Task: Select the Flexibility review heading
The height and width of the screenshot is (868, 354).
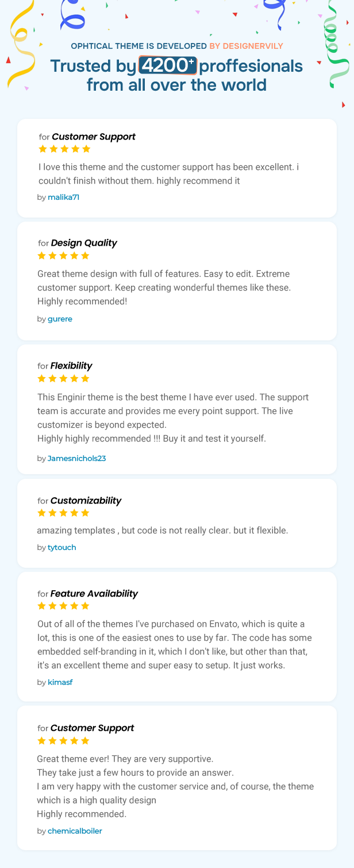Action: 71,366
